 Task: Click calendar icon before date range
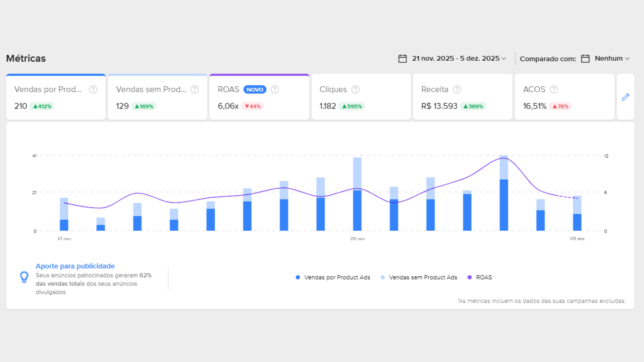click(x=402, y=59)
